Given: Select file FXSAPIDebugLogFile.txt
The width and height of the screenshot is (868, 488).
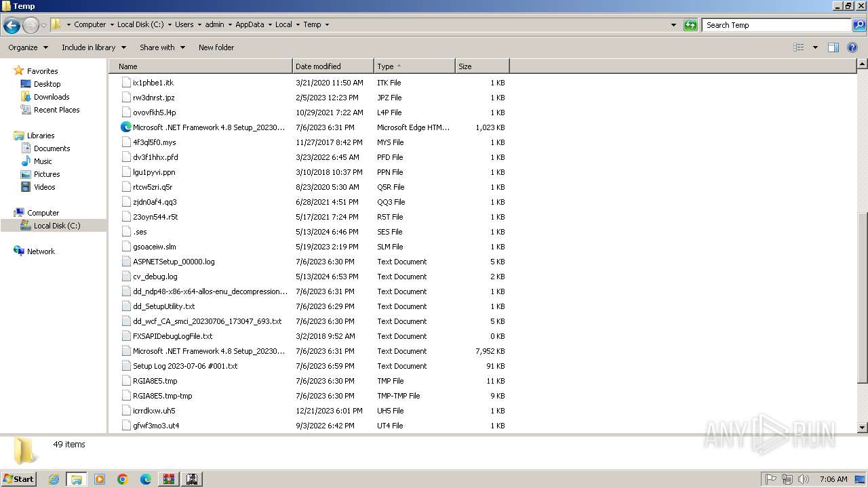Looking at the screenshot, I should (172, 336).
